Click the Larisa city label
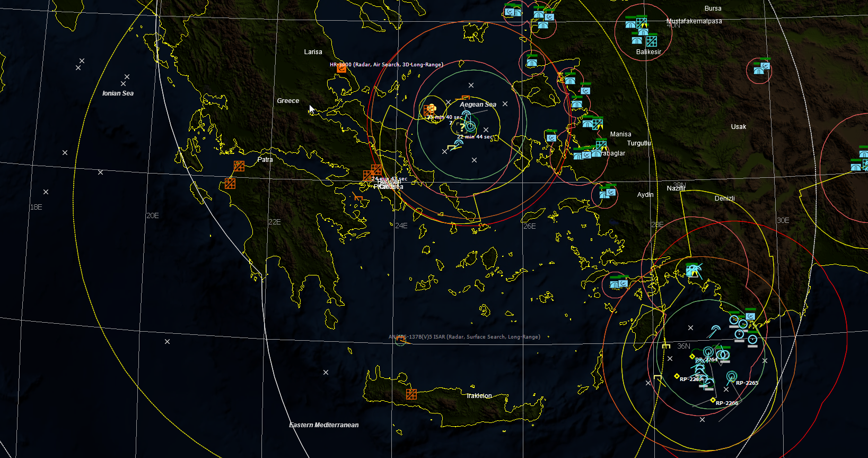The image size is (868, 458). [313, 52]
